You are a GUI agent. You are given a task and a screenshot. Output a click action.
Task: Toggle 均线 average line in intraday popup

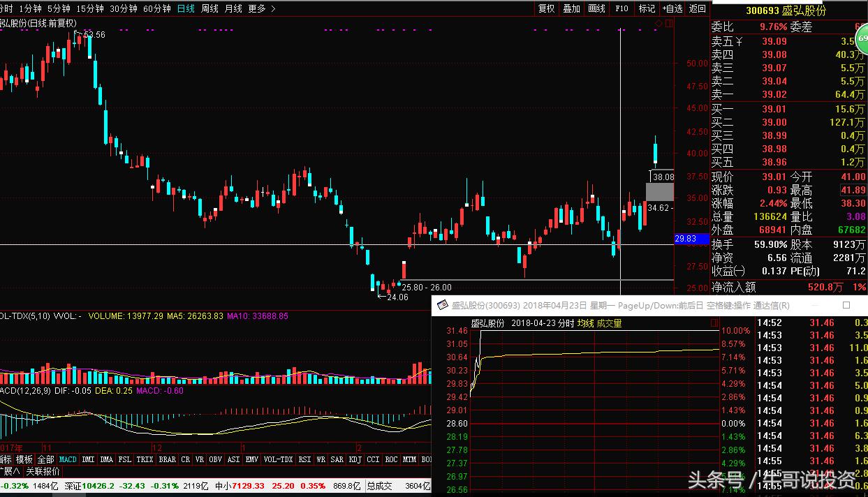(x=584, y=323)
